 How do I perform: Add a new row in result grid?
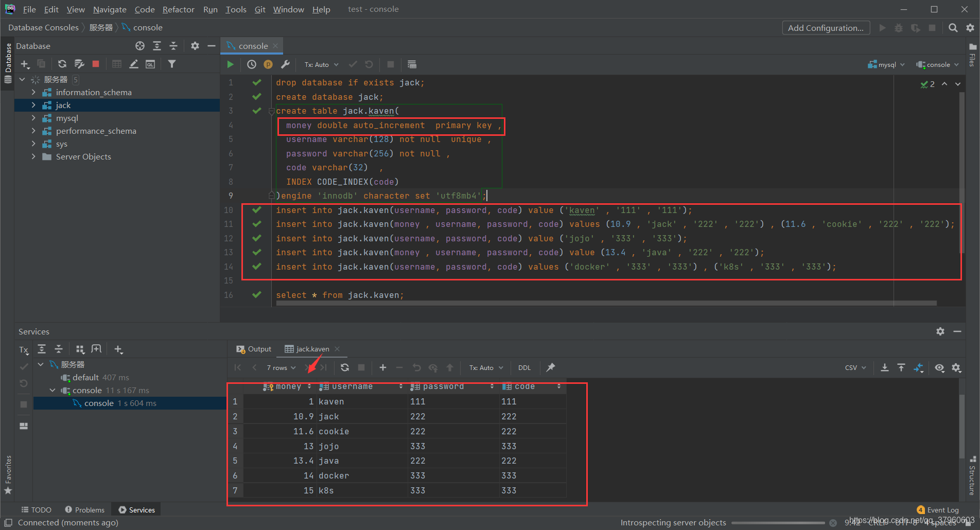(383, 367)
